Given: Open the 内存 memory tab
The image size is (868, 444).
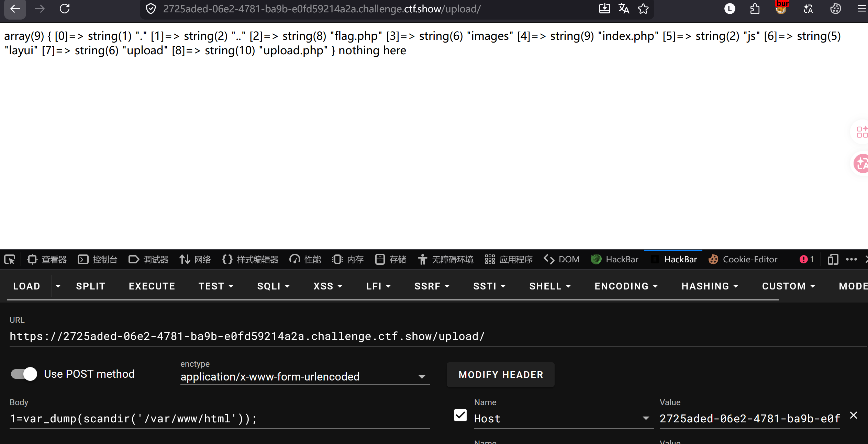Looking at the screenshot, I should 348,259.
